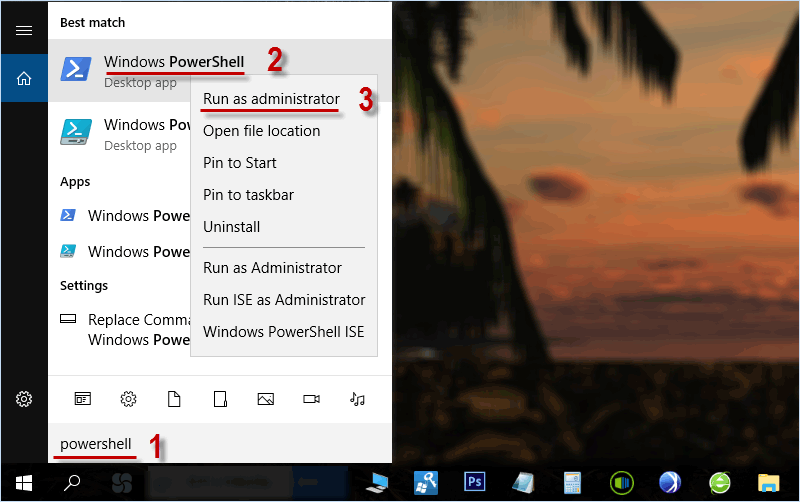
Task: Click second Windows PowerShell desktop app result
Action: click(x=120, y=133)
